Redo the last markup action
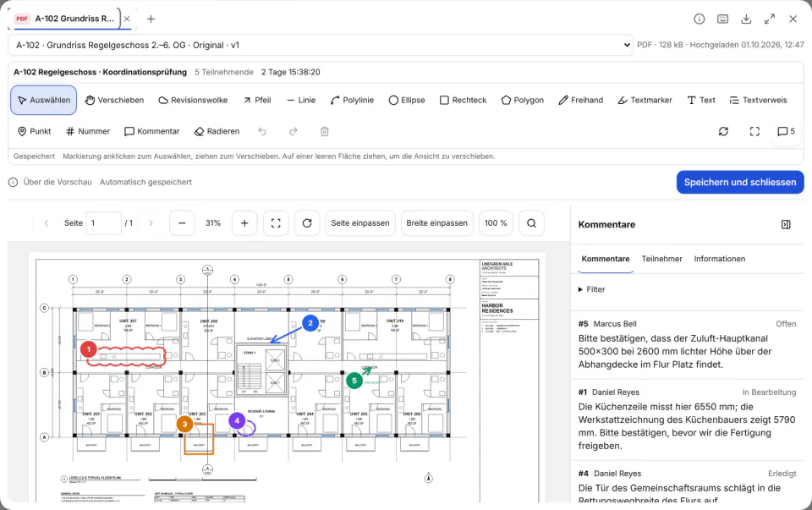Screen dimensions: 812x510 [x=294, y=131]
